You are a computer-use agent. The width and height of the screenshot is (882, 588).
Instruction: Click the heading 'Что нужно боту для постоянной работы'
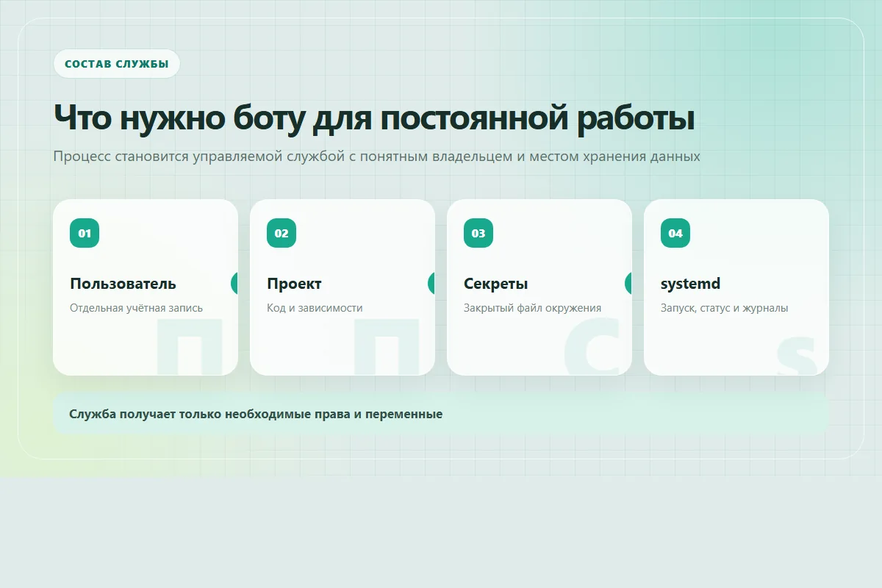tap(374, 118)
